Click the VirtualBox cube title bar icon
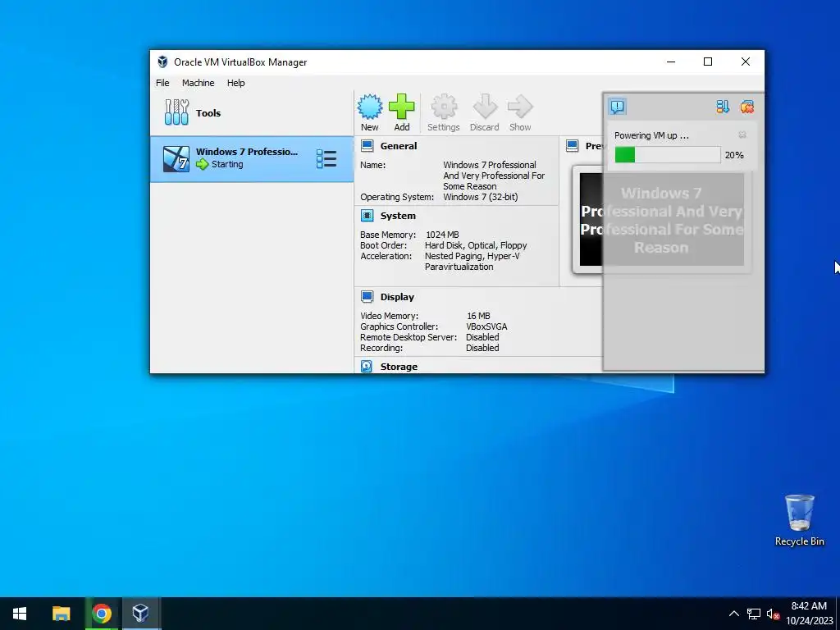840x630 pixels. pos(162,62)
